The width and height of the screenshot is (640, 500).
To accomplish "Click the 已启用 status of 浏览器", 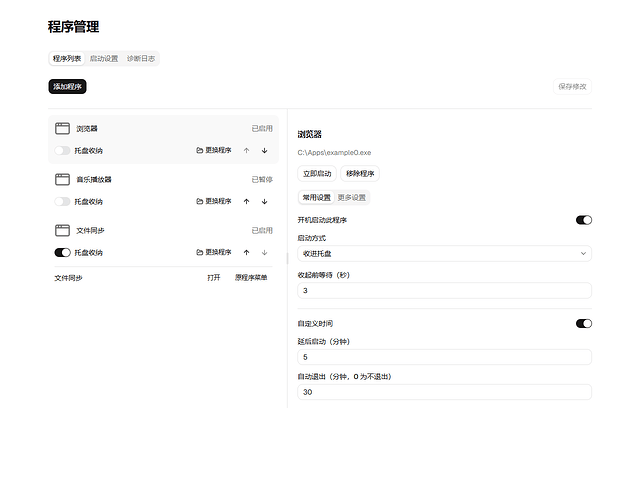I will click(x=262, y=129).
